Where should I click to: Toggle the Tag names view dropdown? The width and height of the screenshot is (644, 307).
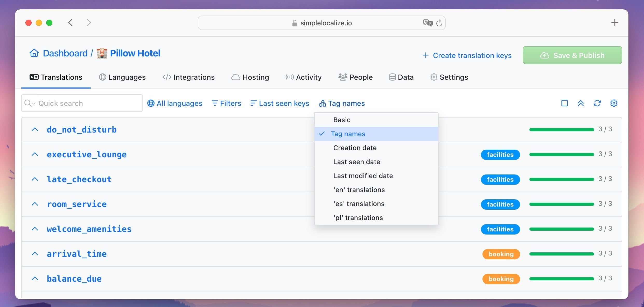(342, 103)
